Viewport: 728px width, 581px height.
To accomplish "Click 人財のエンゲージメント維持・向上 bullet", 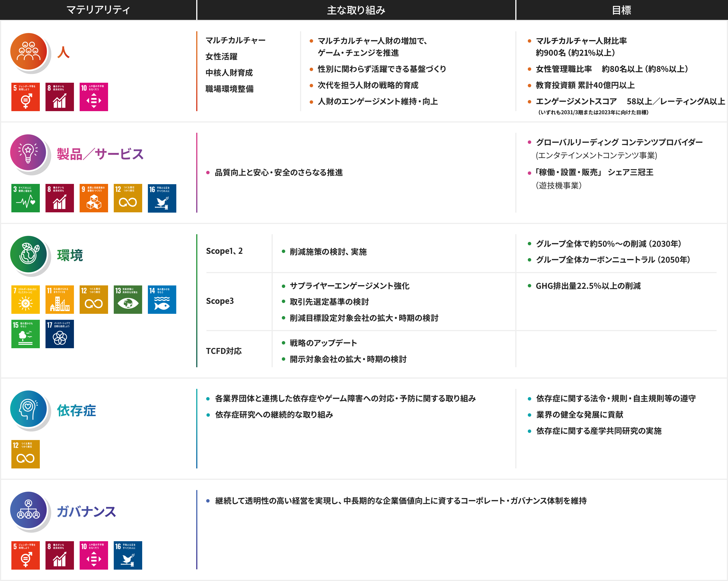I will (378, 101).
